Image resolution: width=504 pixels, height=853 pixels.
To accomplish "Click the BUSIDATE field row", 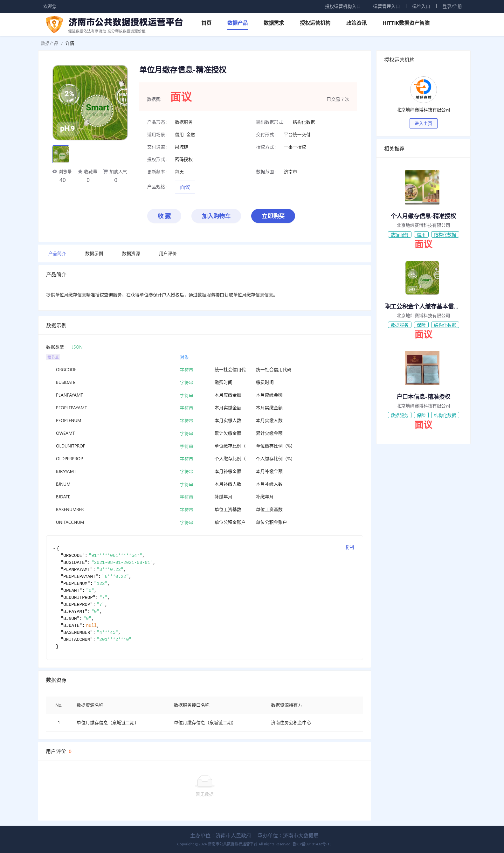I will point(204,382).
